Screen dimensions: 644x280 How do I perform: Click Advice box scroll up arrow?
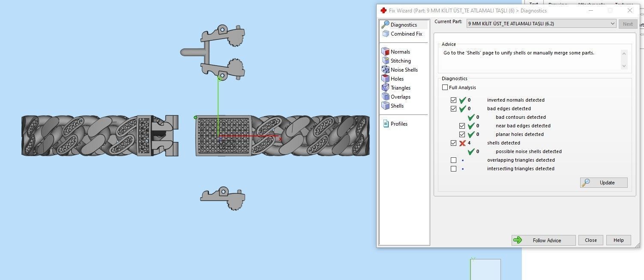click(624, 54)
